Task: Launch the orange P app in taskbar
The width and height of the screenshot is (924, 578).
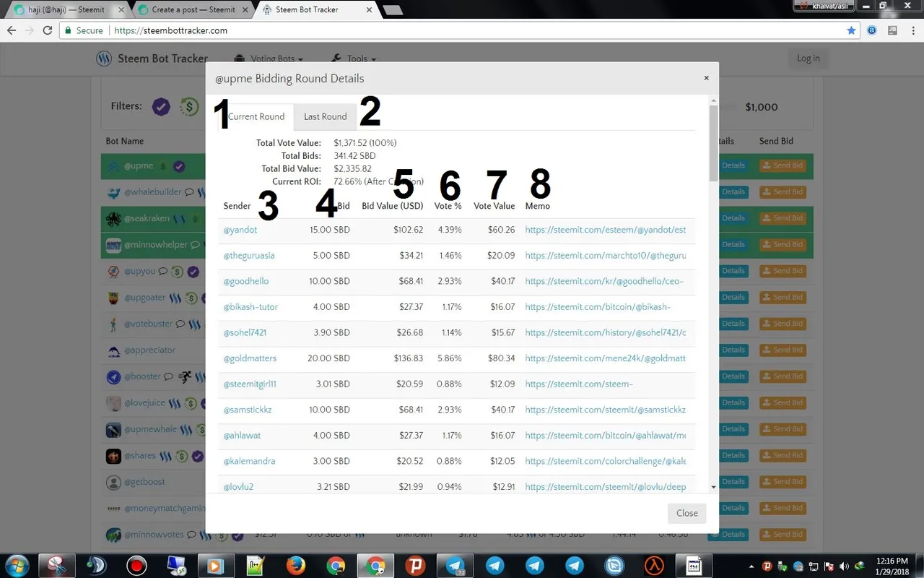Action: 414,565
